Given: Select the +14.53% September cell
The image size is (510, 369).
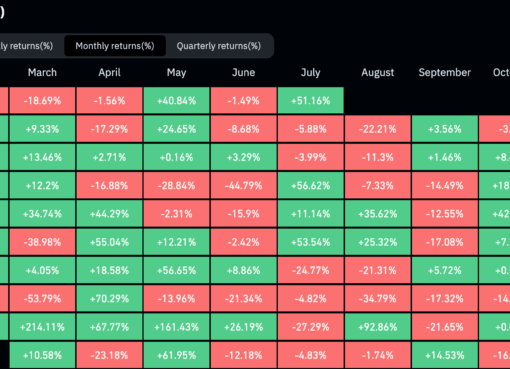Looking at the screenshot, I should [x=445, y=355].
